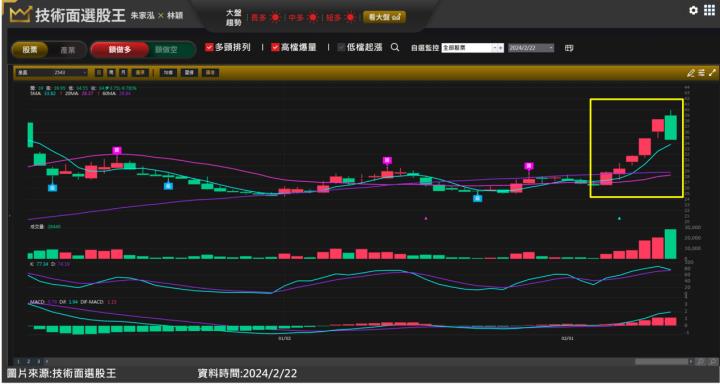The image size is (720, 386).
Task: Click the table icon beside the date
Action: pos(568,48)
